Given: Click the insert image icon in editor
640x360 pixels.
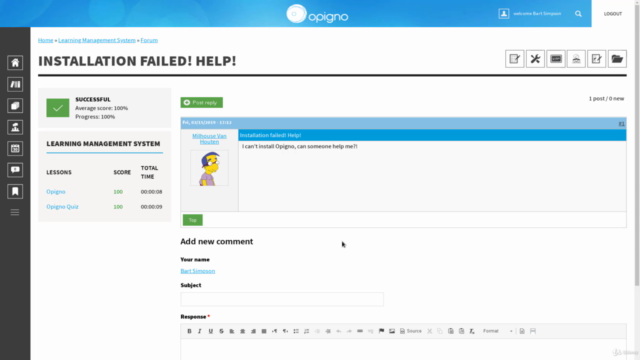Looking at the screenshot, I should click(392, 331).
